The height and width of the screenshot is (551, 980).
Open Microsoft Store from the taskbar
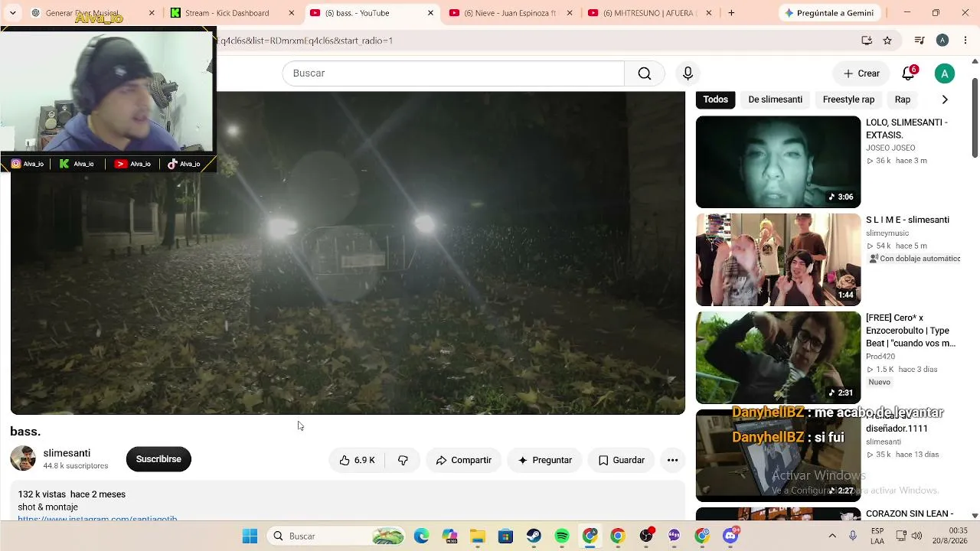505,536
